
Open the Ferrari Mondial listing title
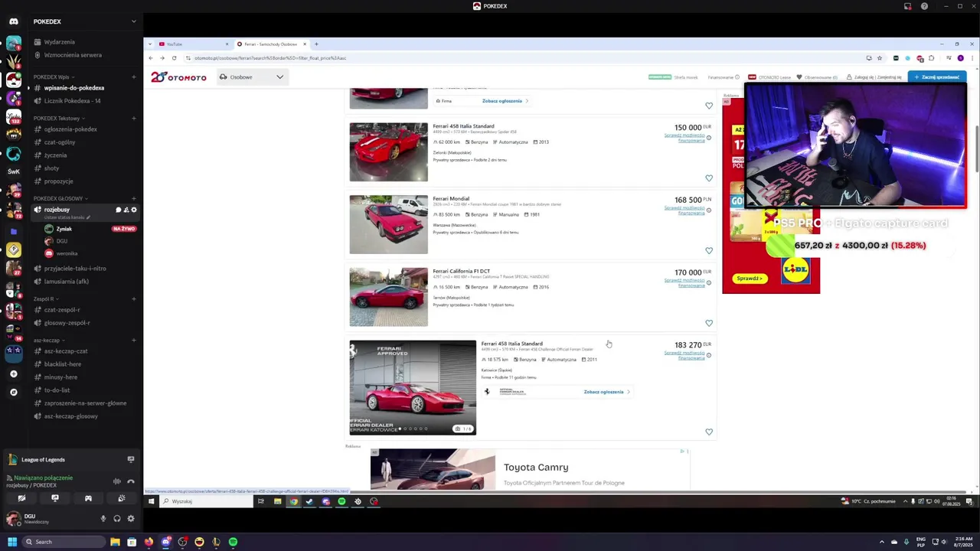tap(451, 199)
